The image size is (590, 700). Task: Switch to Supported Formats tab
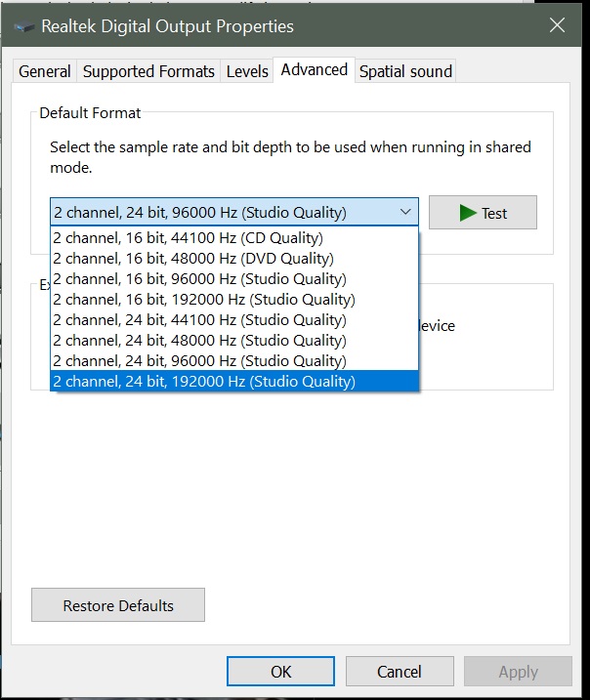point(148,71)
